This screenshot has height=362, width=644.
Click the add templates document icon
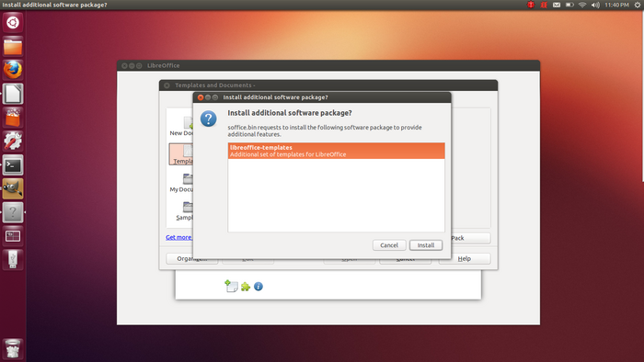[x=231, y=286]
